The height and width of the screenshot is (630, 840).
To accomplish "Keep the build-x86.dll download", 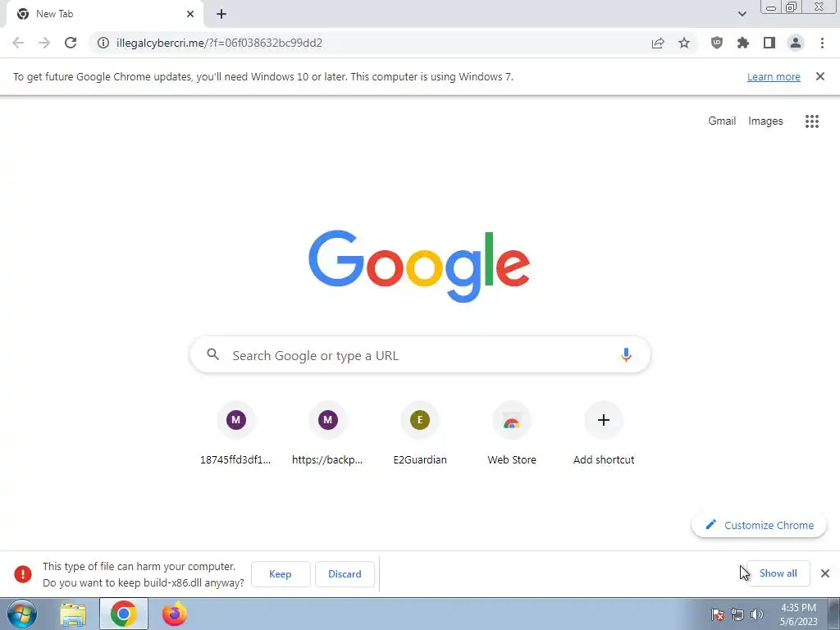I will click(x=281, y=573).
